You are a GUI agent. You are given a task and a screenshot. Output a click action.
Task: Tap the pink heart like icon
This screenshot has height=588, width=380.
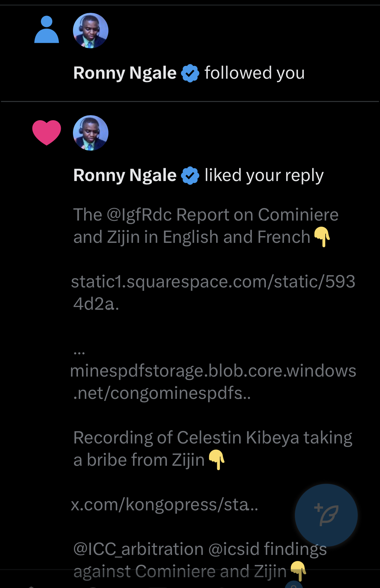(x=47, y=132)
